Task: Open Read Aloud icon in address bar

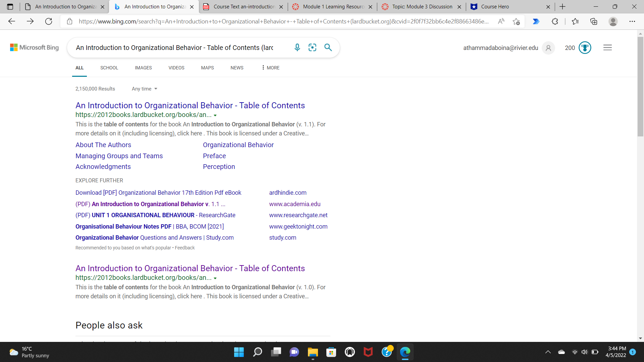Action: coord(501,21)
